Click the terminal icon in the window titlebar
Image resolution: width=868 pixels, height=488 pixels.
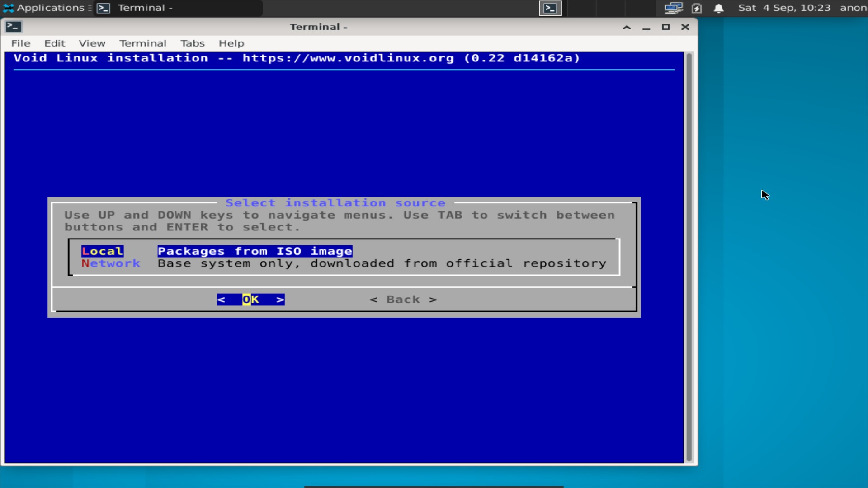coord(13,27)
